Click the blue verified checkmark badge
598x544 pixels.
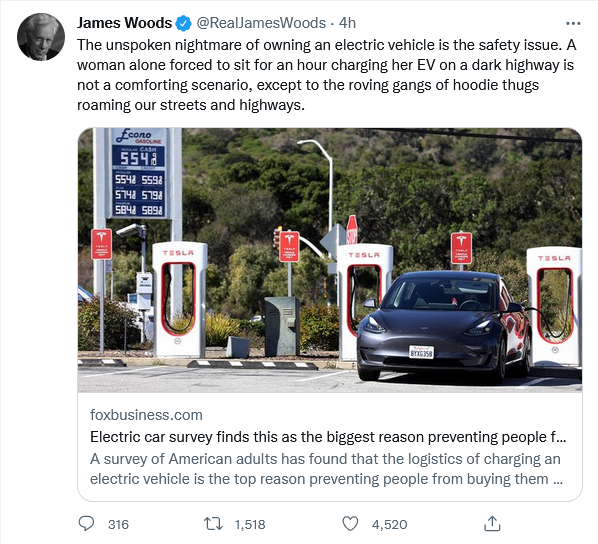(x=183, y=23)
